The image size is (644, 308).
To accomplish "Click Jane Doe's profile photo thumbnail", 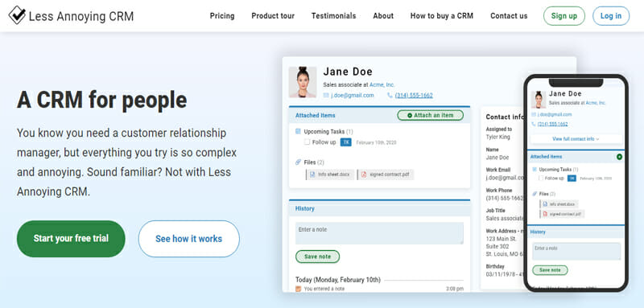I will click(x=303, y=82).
